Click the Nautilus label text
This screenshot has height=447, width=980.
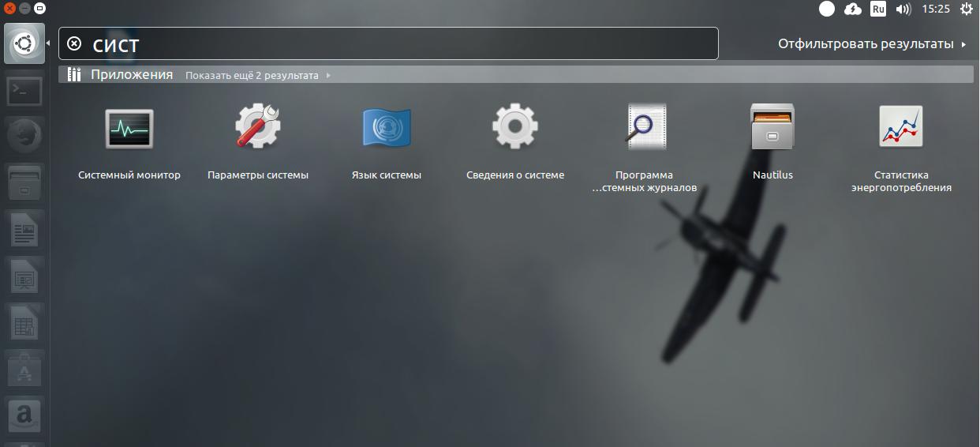pyautogui.click(x=772, y=175)
